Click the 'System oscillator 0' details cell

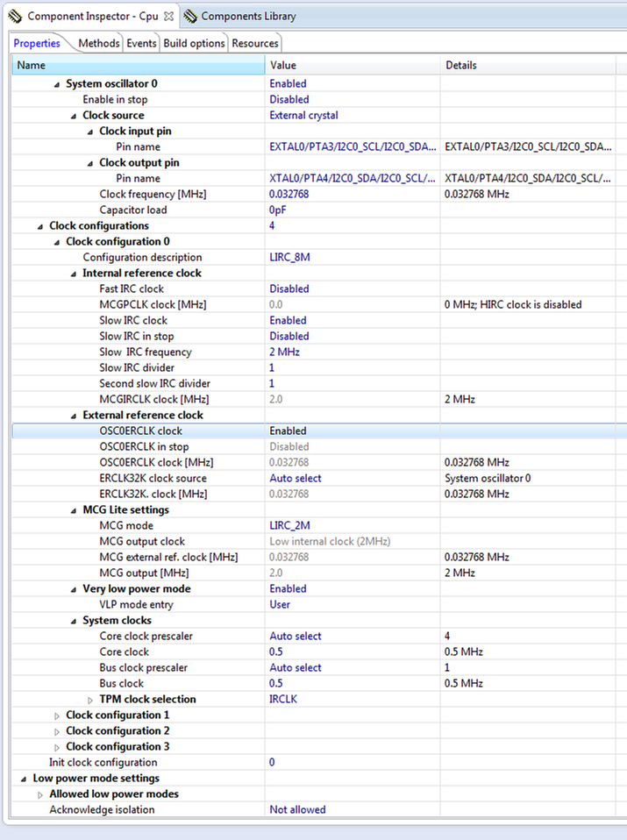click(x=528, y=478)
